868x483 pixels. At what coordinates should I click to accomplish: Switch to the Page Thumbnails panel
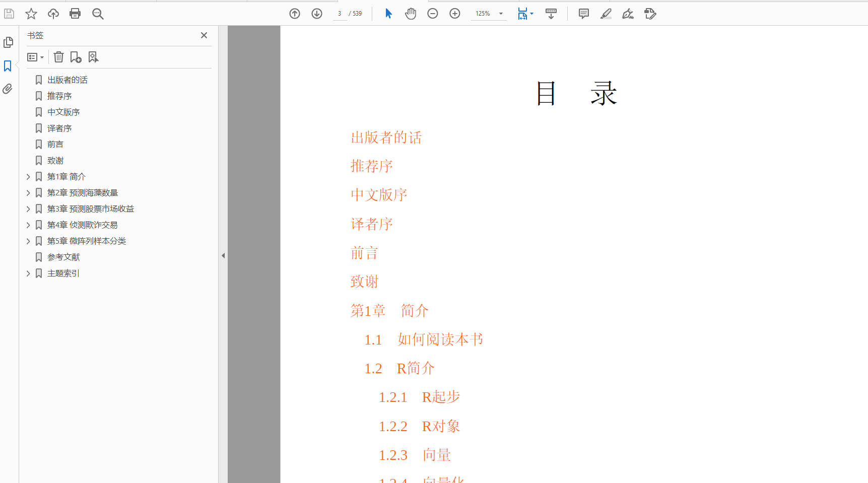coord(8,42)
